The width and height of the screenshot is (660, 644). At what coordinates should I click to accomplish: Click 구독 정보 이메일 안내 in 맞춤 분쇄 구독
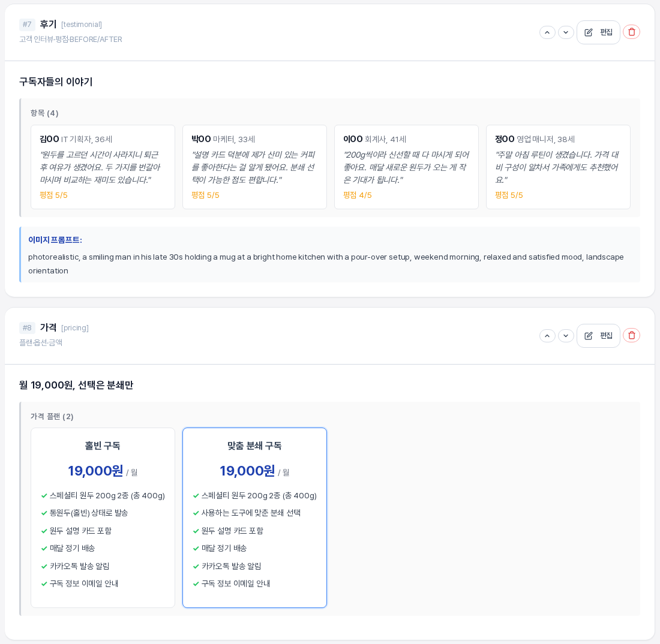(236, 583)
